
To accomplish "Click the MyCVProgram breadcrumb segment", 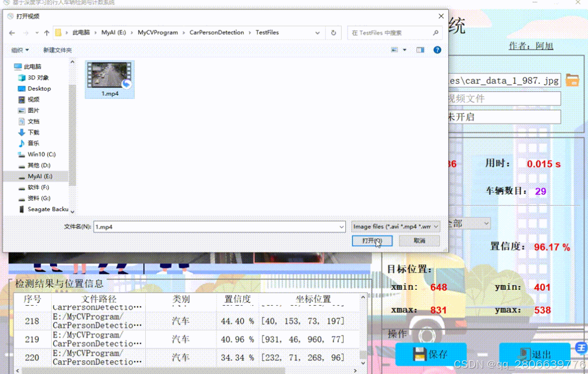I will pyautogui.click(x=158, y=32).
